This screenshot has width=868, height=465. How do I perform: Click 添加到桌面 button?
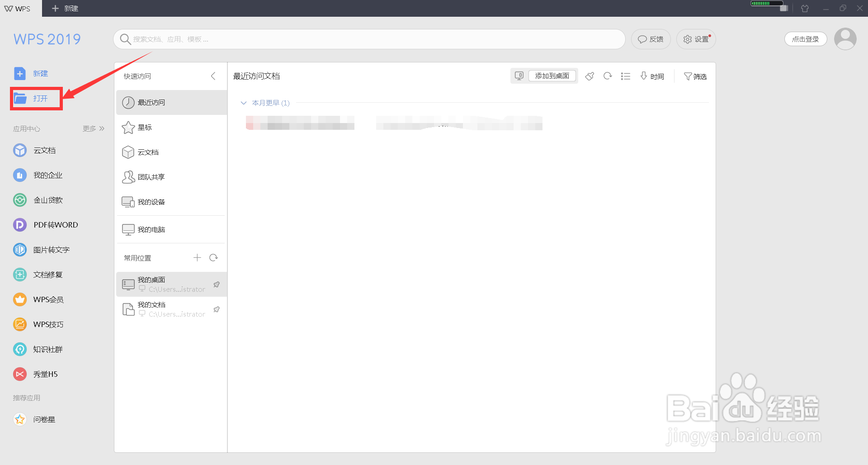point(552,76)
